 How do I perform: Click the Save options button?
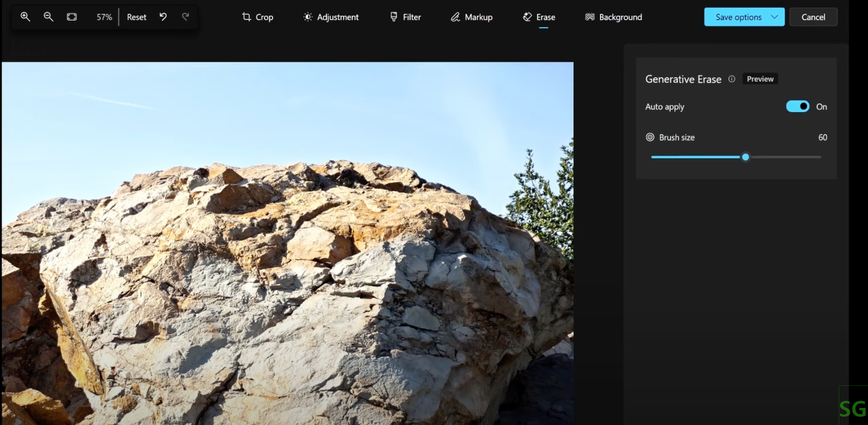point(738,17)
